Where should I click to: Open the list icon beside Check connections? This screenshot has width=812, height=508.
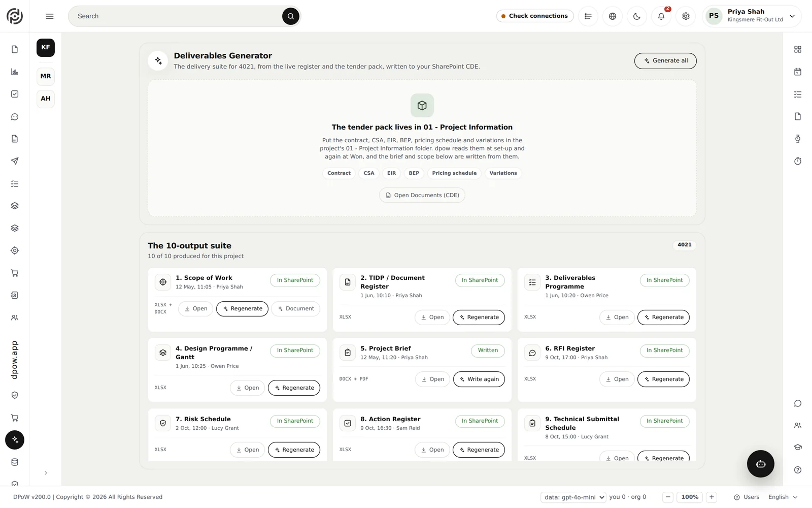[x=588, y=16]
